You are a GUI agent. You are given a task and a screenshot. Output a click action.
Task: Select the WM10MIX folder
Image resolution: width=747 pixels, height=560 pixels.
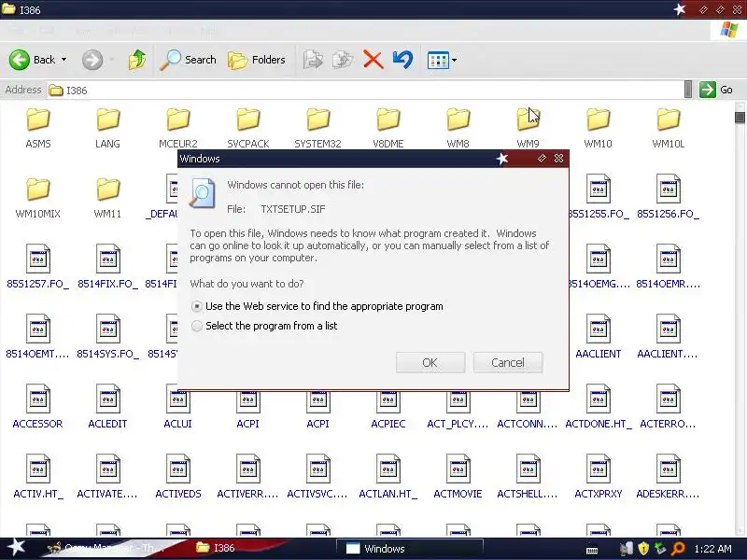[38, 198]
